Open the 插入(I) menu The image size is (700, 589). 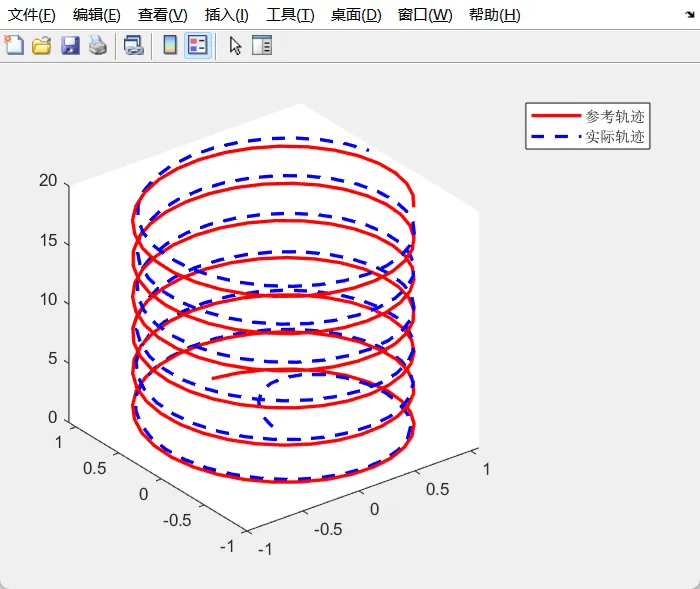(x=226, y=15)
